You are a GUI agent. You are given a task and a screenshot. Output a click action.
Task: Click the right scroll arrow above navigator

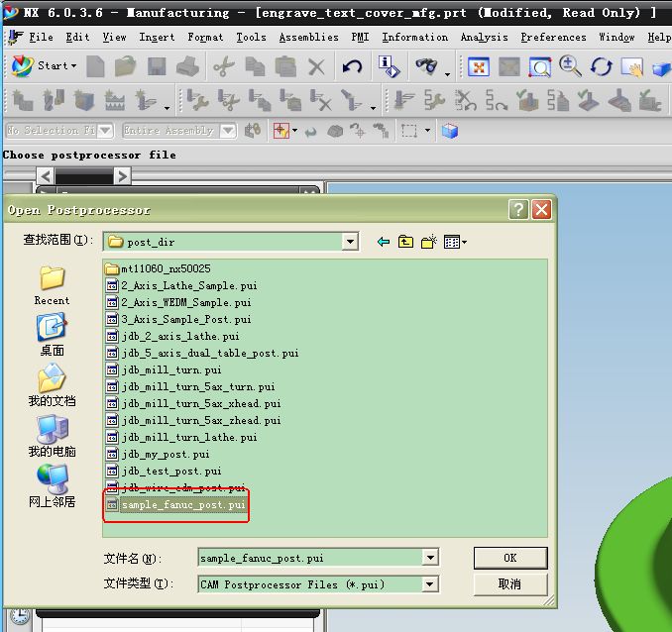click(x=122, y=176)
